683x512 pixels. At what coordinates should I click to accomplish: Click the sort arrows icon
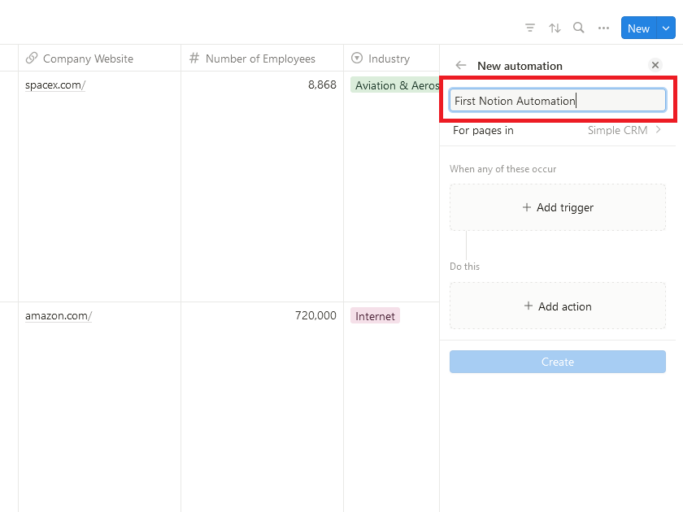(x=554, y=28)
